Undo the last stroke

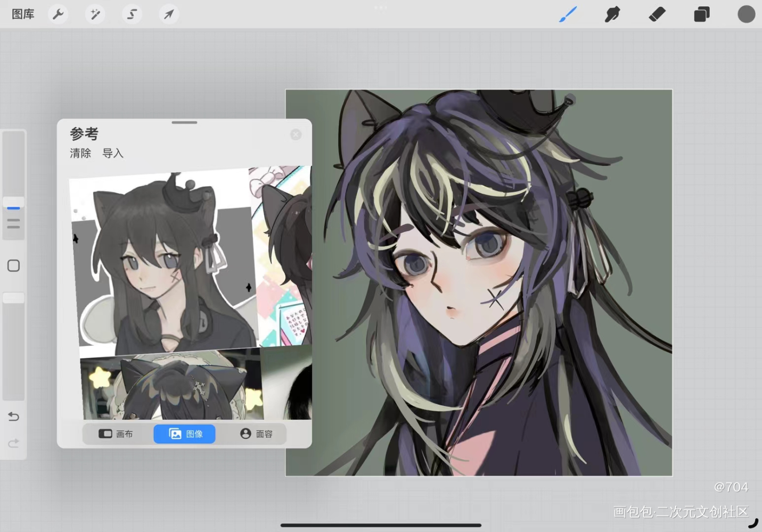(x=14, y=417)
